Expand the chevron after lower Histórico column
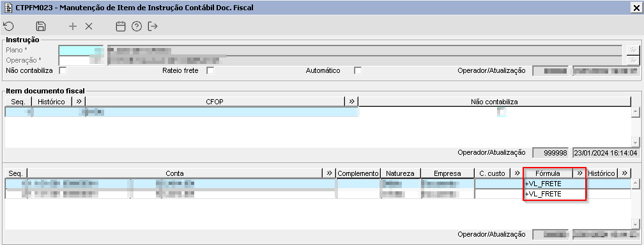Screen dimensions: 644x245 point(624,173)
